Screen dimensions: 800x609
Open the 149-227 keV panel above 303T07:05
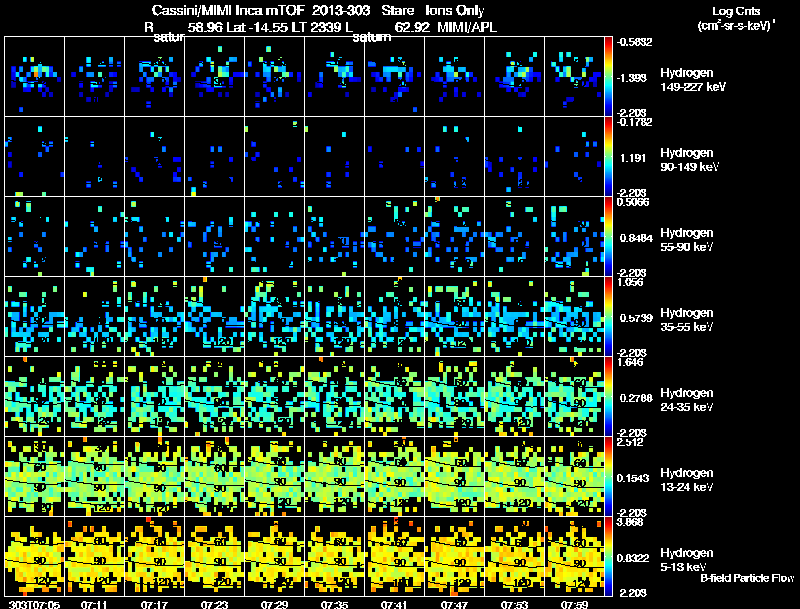(x=35, y=77)
